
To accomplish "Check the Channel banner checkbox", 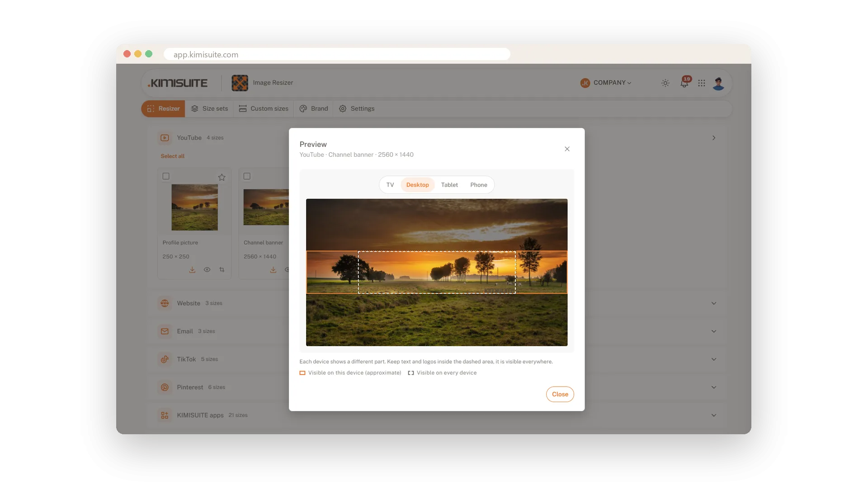I will pyautogui.click(x=247, y=176).
